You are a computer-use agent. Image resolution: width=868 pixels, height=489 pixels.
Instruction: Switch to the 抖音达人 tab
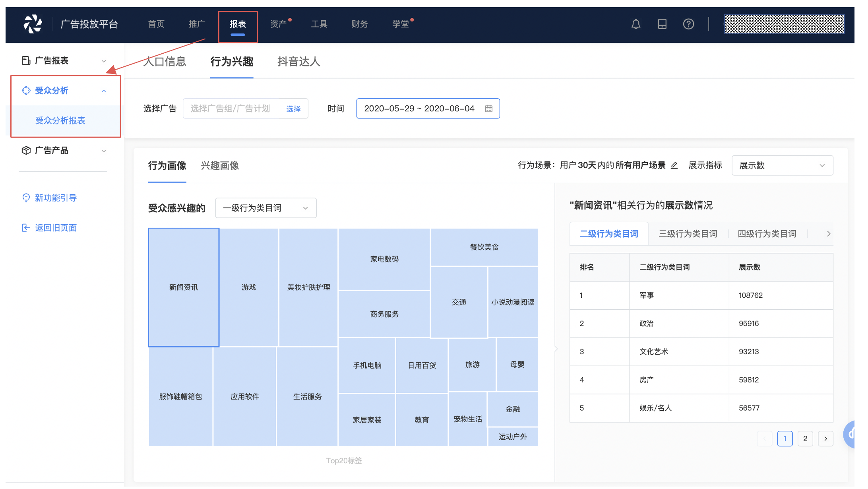pos(299,62)
